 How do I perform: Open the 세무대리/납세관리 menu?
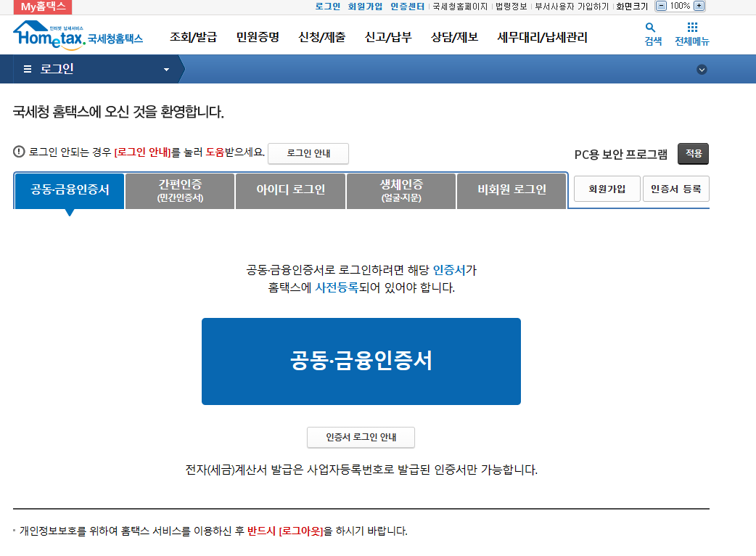pyautogui.click(x=542, y=37)
